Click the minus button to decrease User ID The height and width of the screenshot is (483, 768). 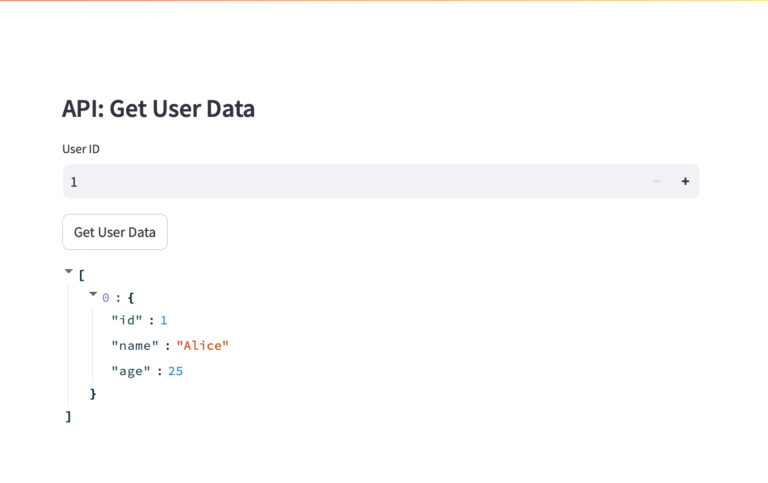[656, 181]
